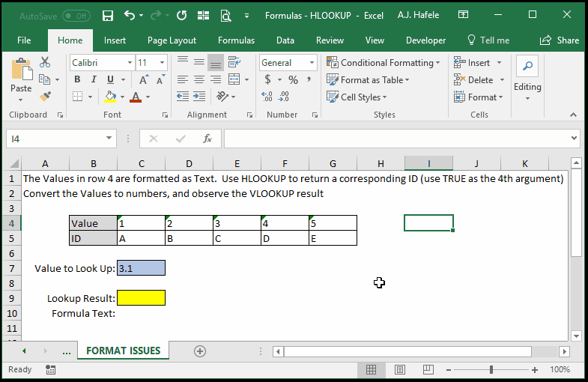
Task: Click Decrease Decimal icon
Action: click(283, 97)
